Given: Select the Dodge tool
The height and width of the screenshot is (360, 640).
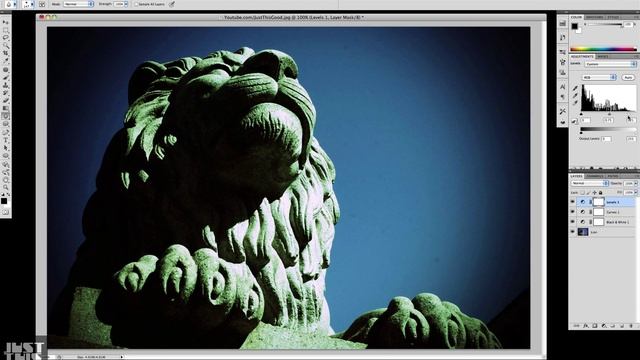Looking at the screenshot, I should click(6, 124).
